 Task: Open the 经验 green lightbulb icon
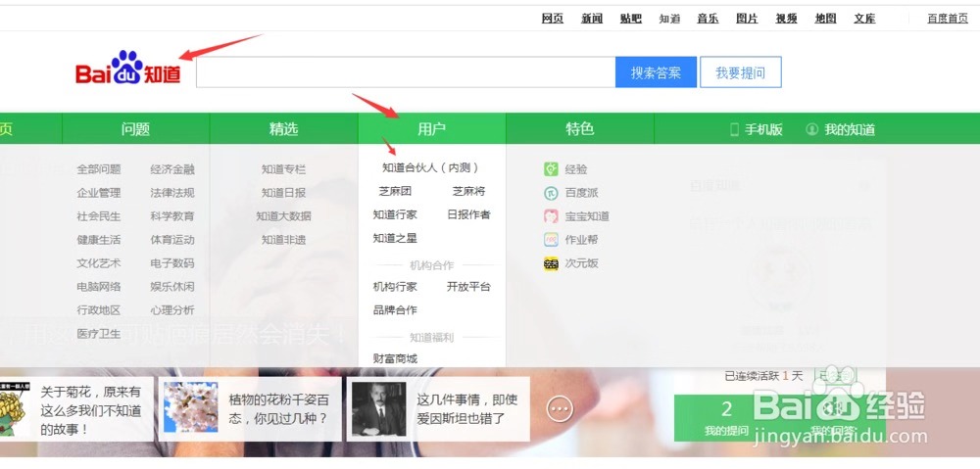(551, 168)
